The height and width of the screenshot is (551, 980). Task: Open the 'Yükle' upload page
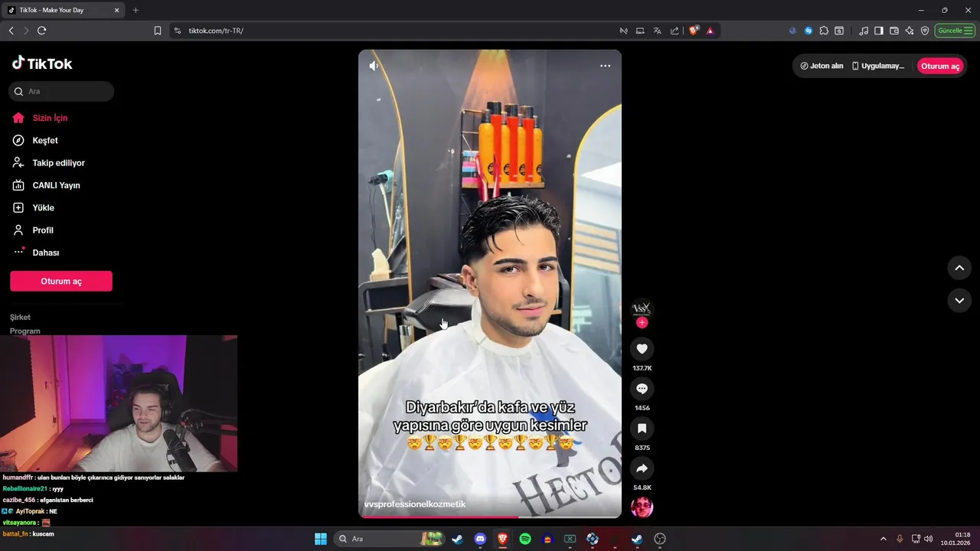point(43,208)
